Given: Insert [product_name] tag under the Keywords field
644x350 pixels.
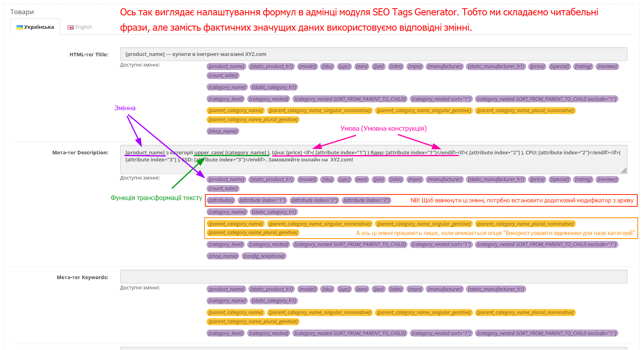Looking at the screenshot, I should click(226, 289).
